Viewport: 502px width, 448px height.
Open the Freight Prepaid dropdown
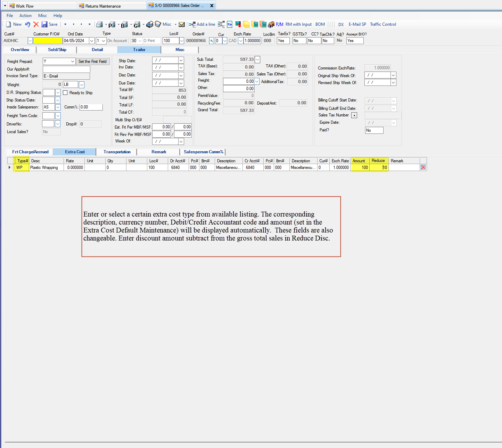[73, 61]
